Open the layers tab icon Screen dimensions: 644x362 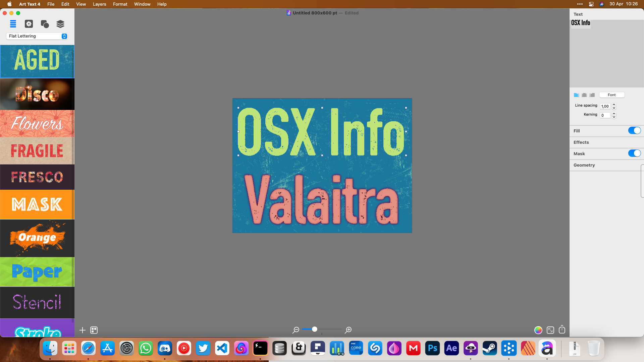click(60, 24)
